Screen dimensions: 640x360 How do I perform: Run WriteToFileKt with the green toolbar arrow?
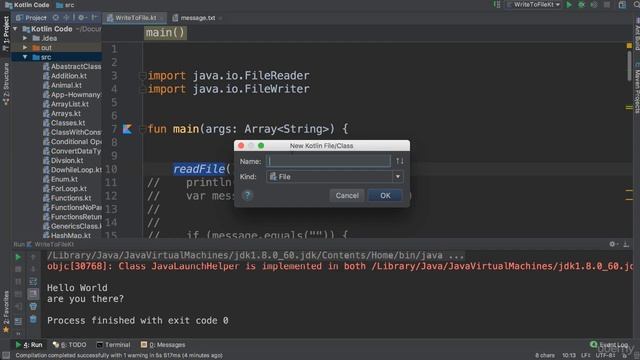569,5
